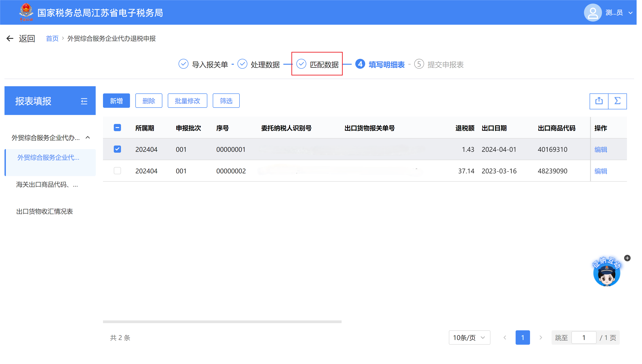Open the 10条/页 page size dropdown

469,338
